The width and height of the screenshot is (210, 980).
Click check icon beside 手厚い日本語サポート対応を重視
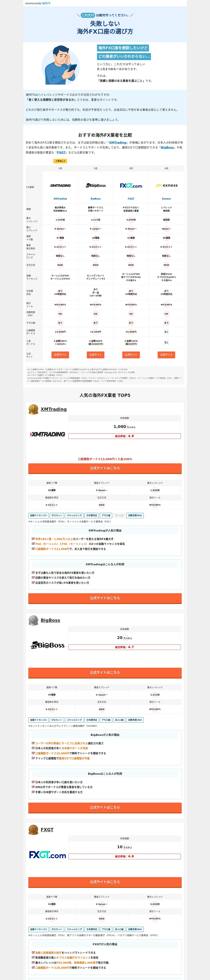pyautogui.click(x=33, y=792)
